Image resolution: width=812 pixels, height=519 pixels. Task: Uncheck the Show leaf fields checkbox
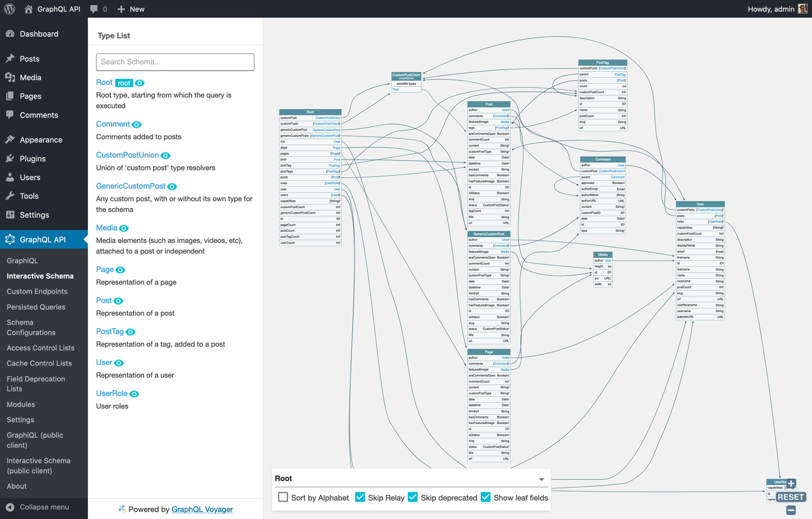coord(486,497)
